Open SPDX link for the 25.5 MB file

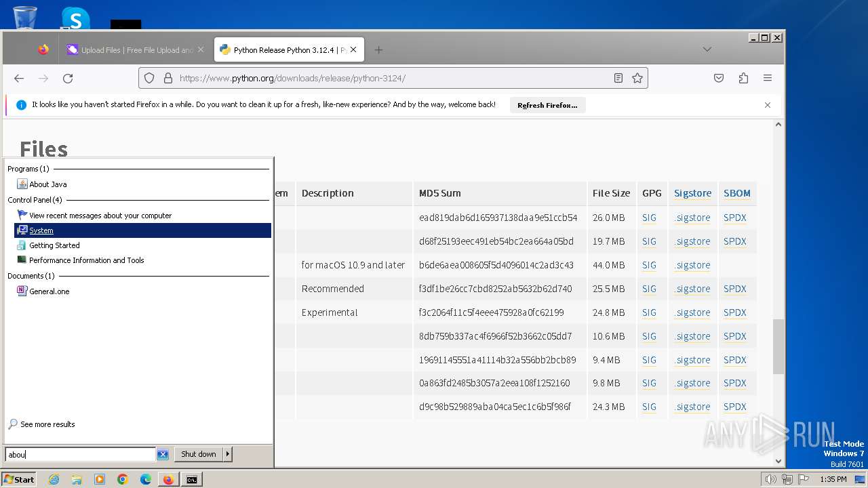click(x=734, y=289)
